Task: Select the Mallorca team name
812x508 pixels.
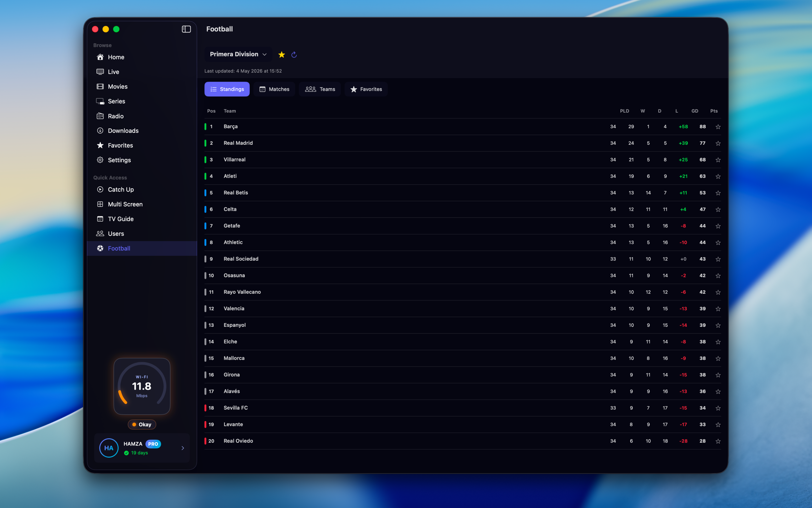Action: (234, 358)
